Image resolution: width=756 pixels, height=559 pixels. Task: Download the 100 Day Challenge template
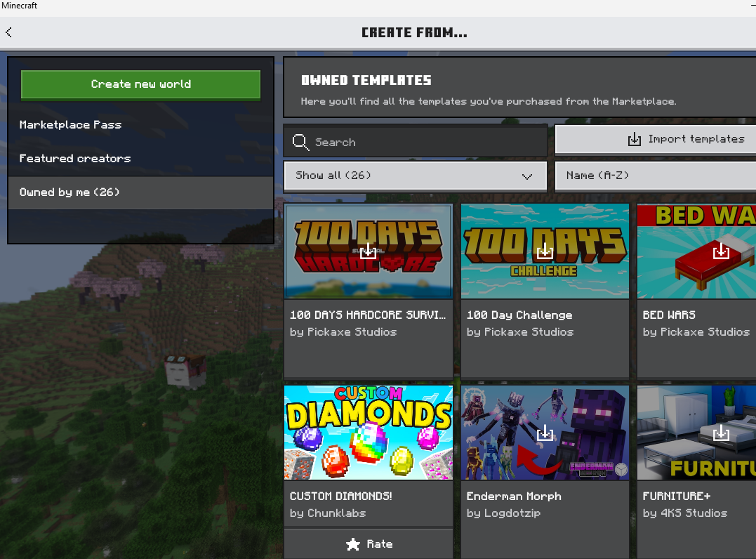point(545,251)
